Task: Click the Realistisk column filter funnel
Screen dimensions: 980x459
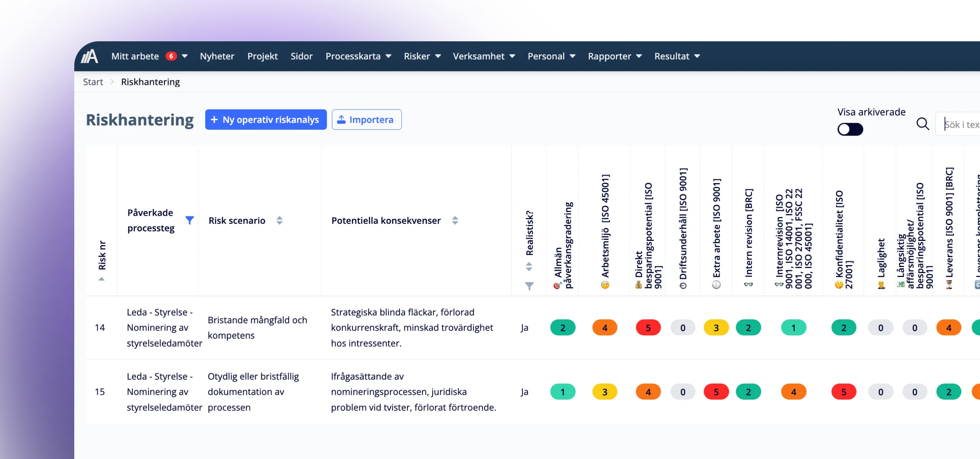Action: tap(529, 286)
